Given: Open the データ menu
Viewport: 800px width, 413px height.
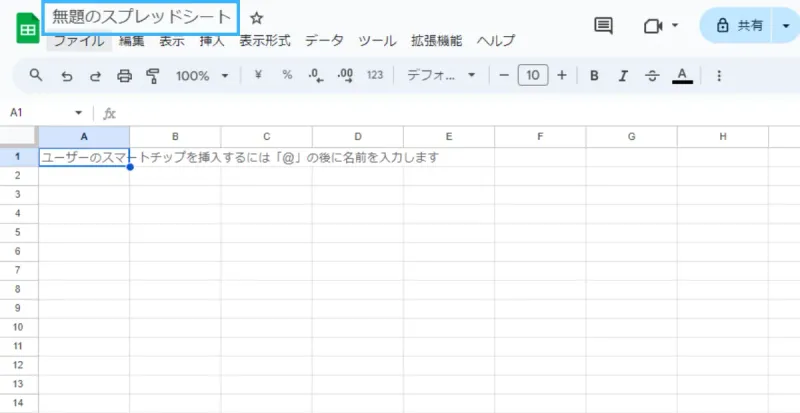Looking at the screenshot, I should coord(324,41).
